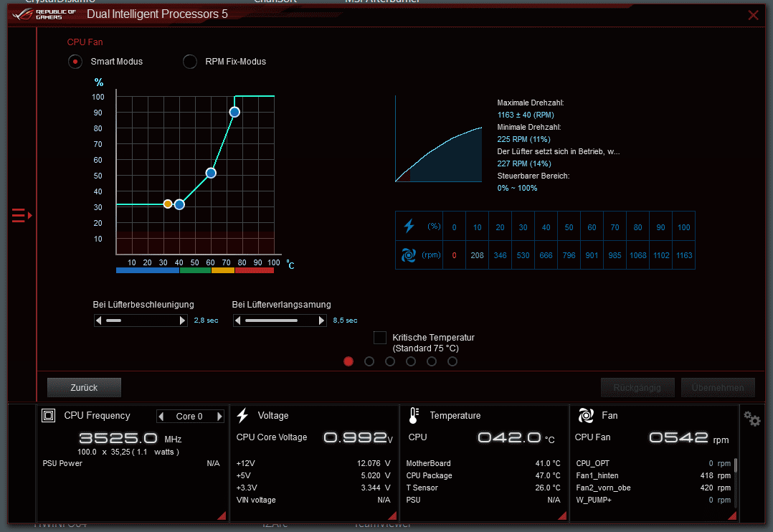773x532 pixels.
Task: Click the Übernehmen button
Action: point(718,388)
